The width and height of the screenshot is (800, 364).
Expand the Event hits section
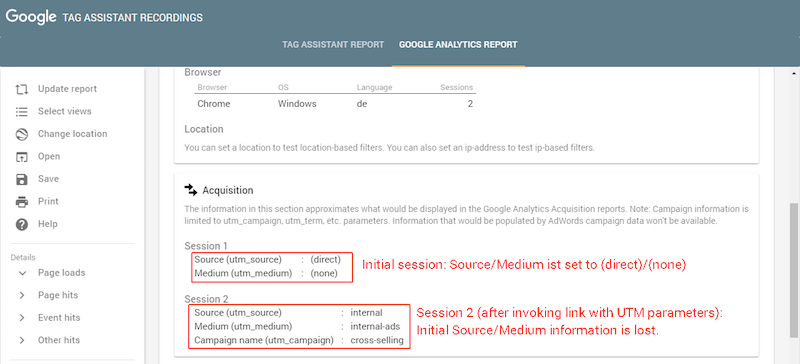(x=22, y=318)
